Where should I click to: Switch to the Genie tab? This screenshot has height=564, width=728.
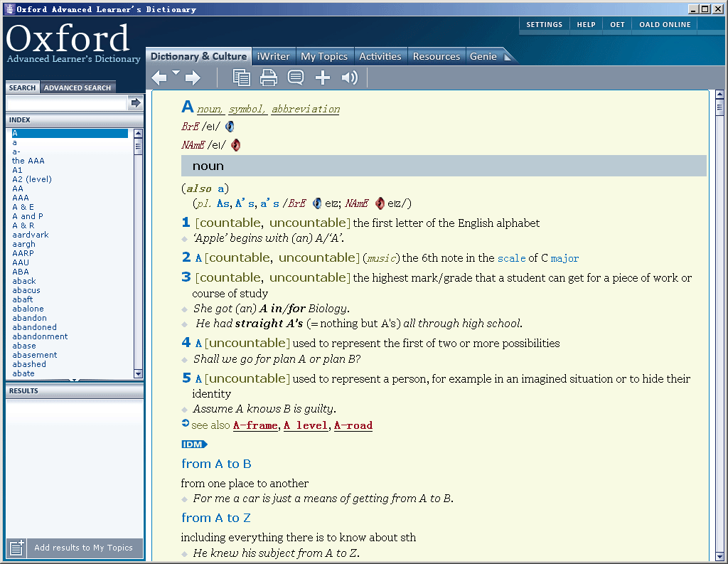pos(483,56)
